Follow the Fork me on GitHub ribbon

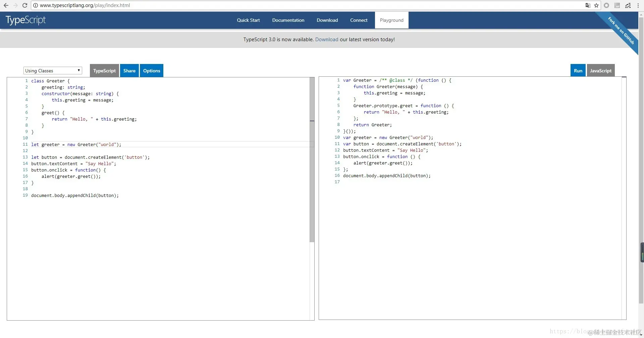pyautogui.click(x=621, y=30)
